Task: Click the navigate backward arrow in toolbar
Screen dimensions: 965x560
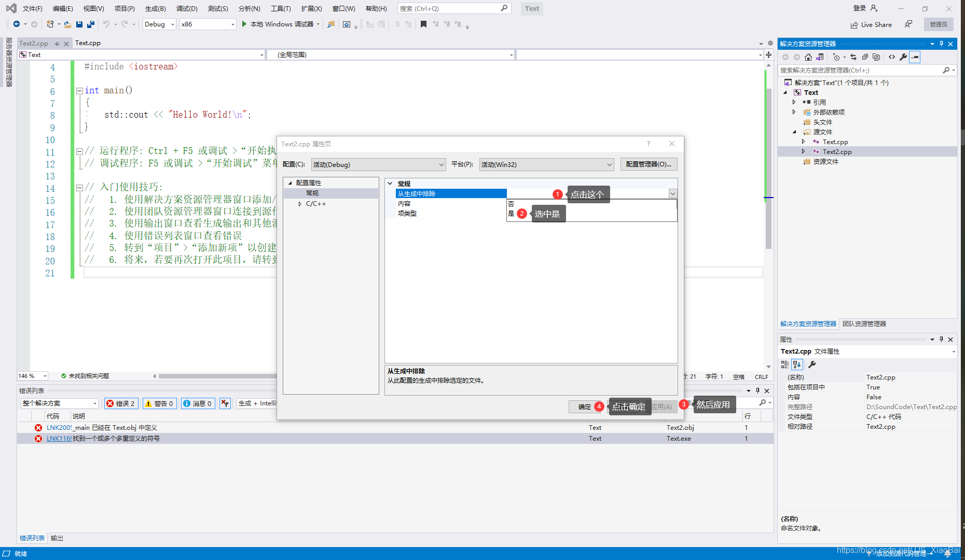Action: pyautogui.click(x=17, y=24)
